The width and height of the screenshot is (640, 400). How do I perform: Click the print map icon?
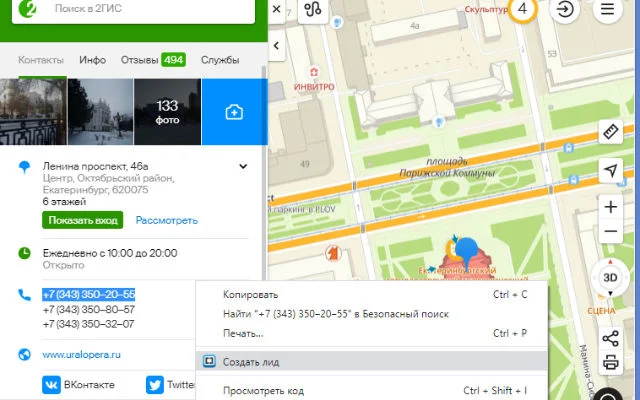pos(611,362)
